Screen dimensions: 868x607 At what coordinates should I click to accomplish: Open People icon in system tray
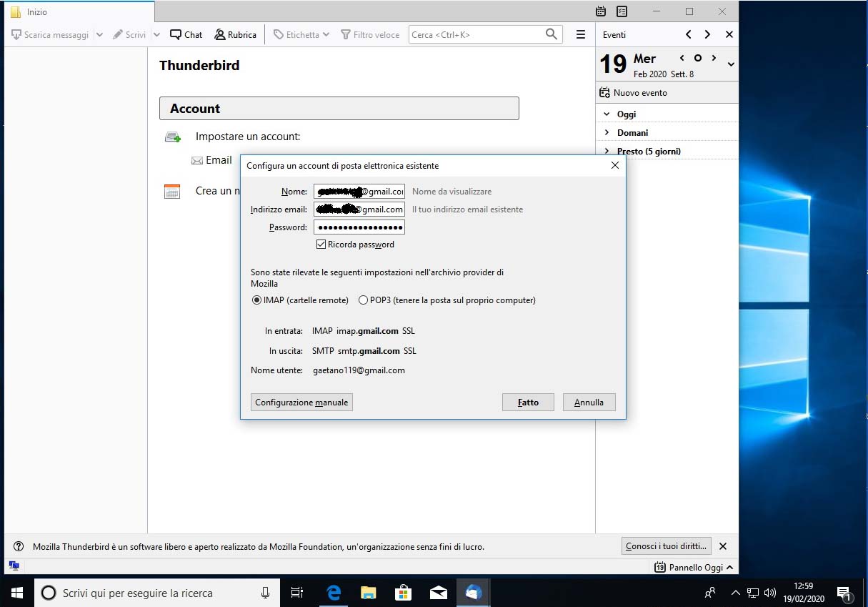pyautogui.click(x=710, y=593)
